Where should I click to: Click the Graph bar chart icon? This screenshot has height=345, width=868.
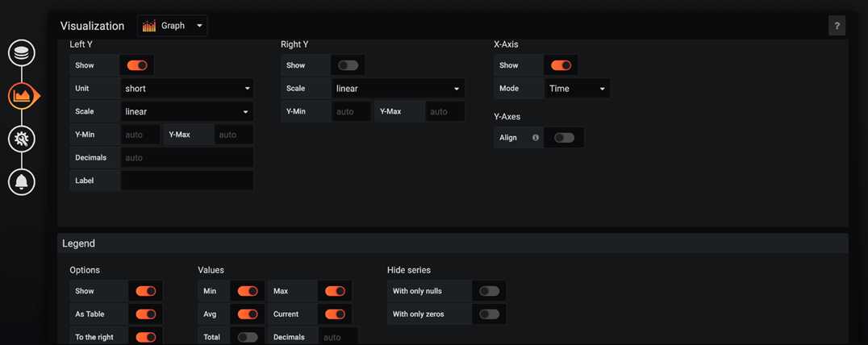coord(149,26)
